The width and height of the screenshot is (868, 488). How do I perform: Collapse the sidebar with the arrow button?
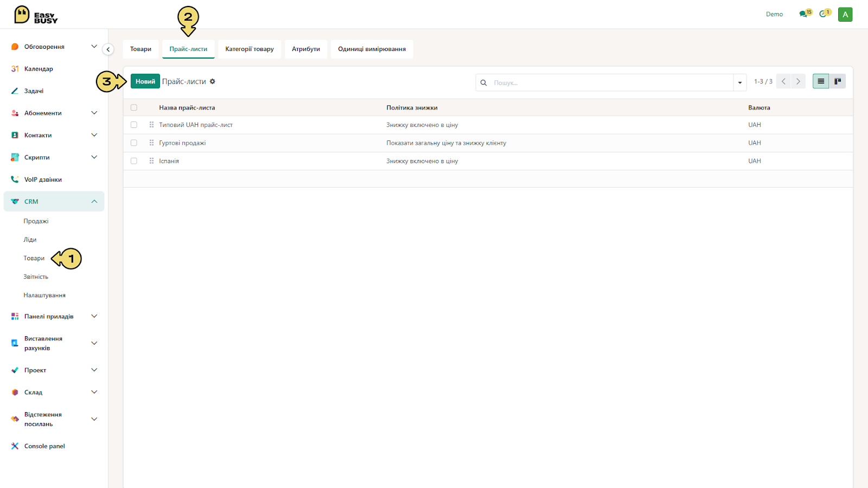click(x=108, y=49)
